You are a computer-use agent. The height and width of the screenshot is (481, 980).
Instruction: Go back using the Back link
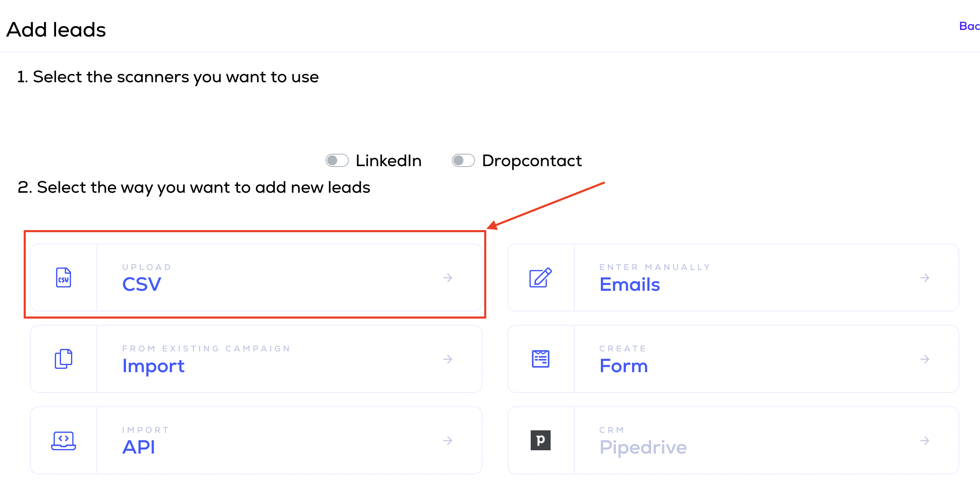click(969, 26)
